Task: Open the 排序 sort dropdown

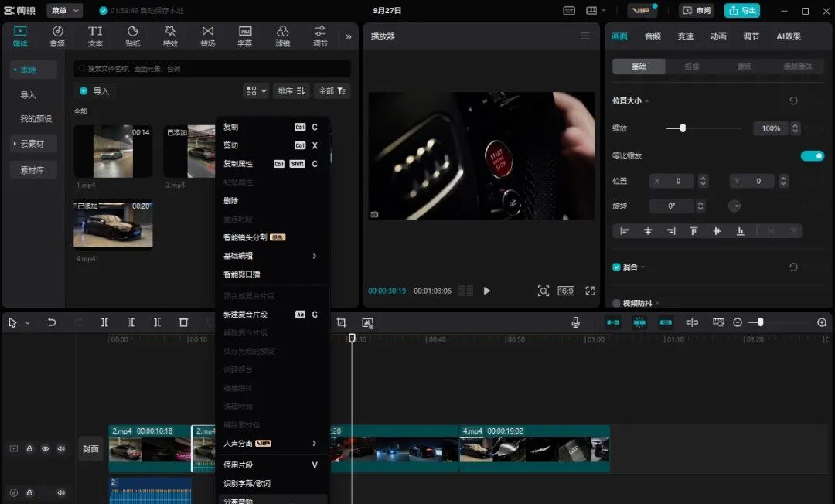Action: 291,91
